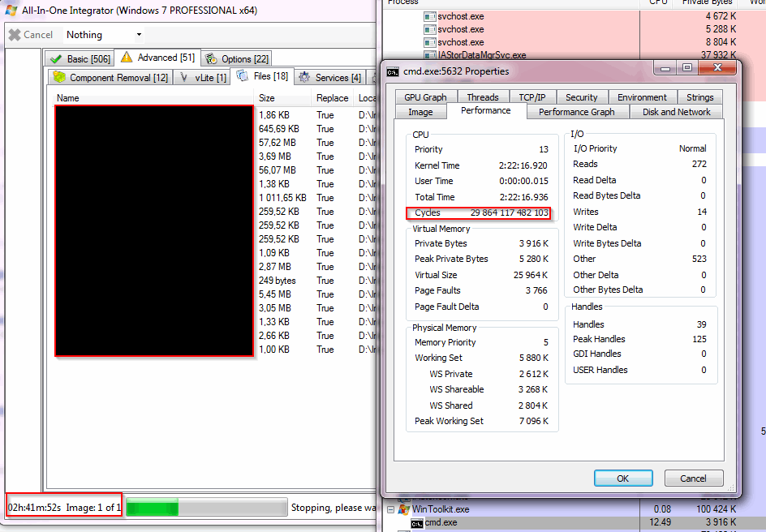This screenshot has width=766, height=532.
Task: Select the file row sized 645,69 KB
Action: (x=215, y=129)
